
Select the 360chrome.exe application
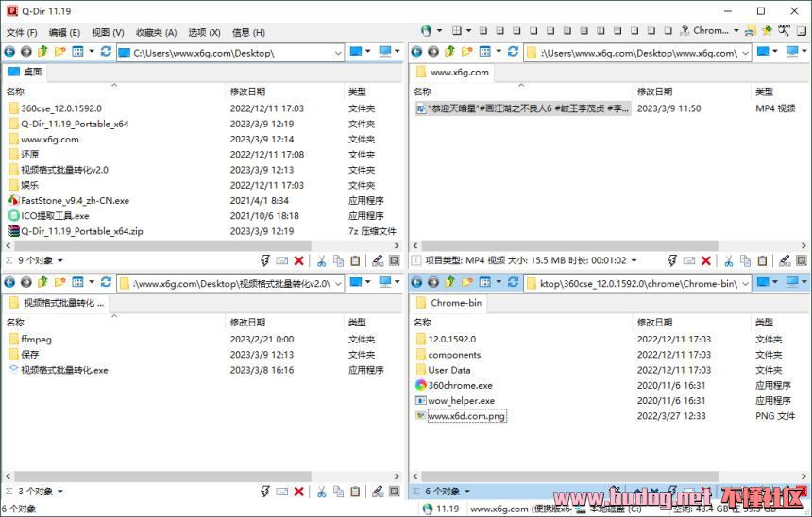click(x=461, y=385)
